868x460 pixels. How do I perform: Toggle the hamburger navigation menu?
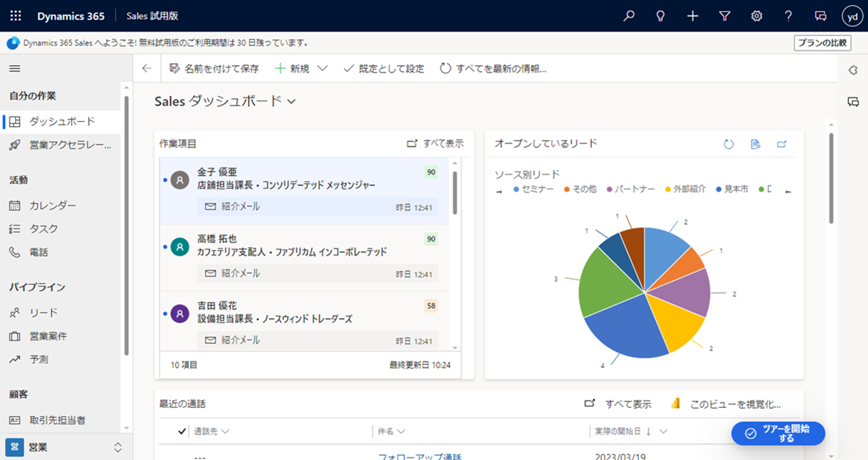point(15,69)
